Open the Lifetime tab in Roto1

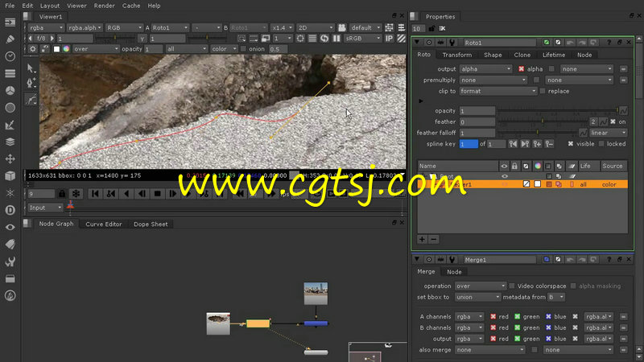tap(554, 55)
